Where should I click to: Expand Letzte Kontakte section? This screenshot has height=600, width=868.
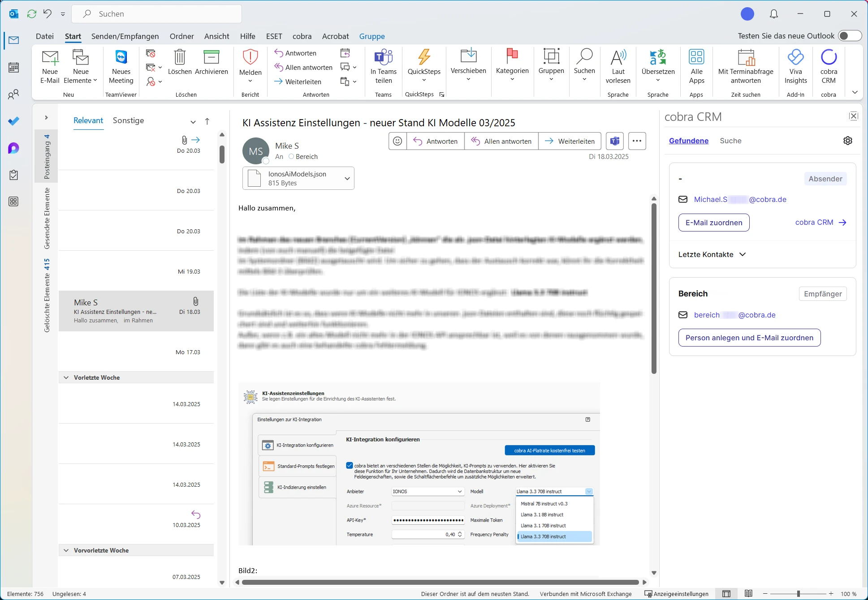click(712, 254)
